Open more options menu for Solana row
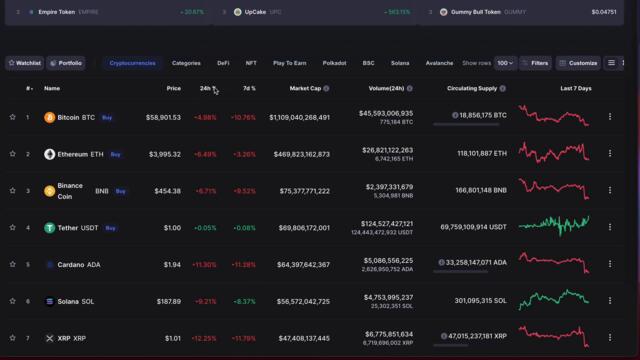640x360 pixels. point(610,300)
